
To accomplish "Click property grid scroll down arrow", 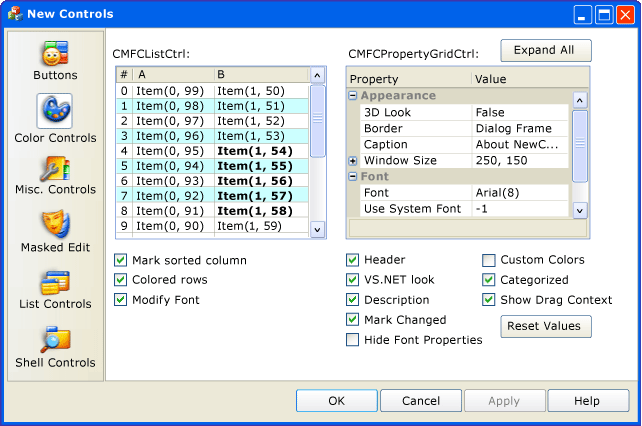I will point(580,211).
